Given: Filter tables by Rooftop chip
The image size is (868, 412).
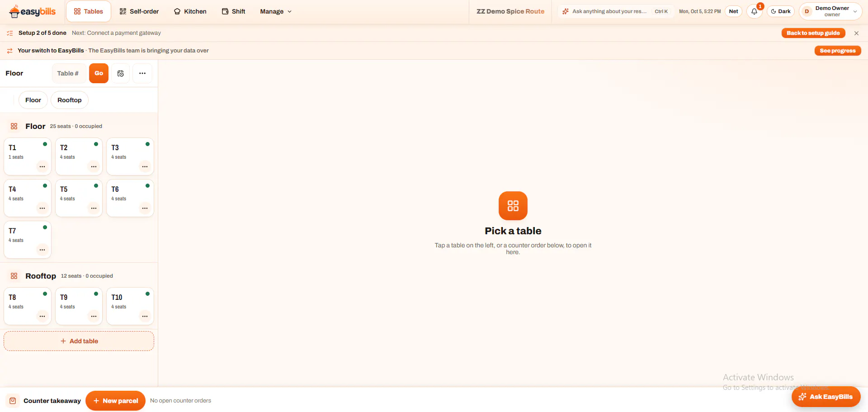Looking at the screenshot, I should point(70,100).
